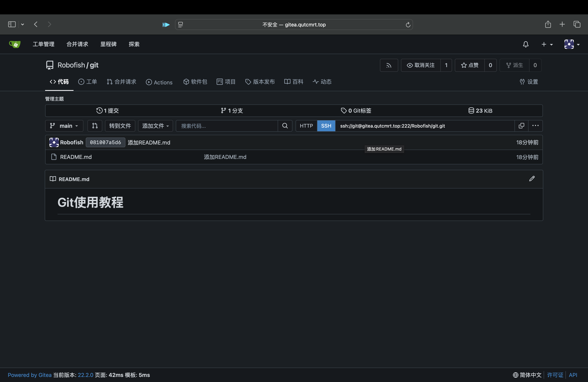Edit README.md with the pencil icon
The image size is (588, 382).
tap(532, 179)
